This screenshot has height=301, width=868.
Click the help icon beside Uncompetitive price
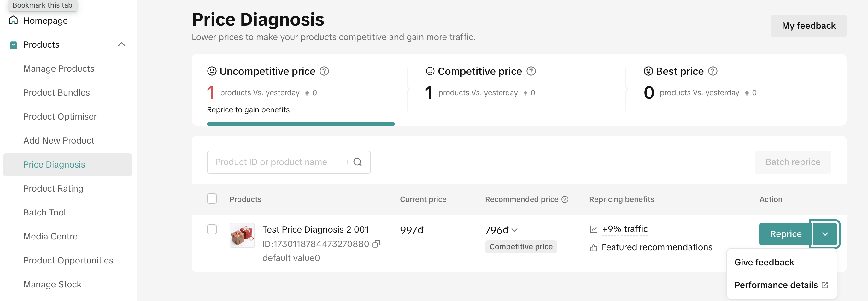tap(324, 71)
